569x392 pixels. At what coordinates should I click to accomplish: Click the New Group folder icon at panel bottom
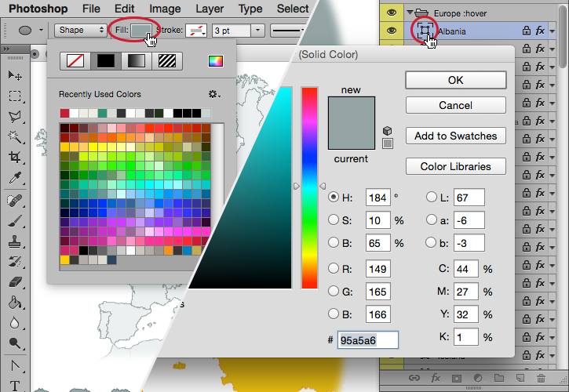pos(499,378)
